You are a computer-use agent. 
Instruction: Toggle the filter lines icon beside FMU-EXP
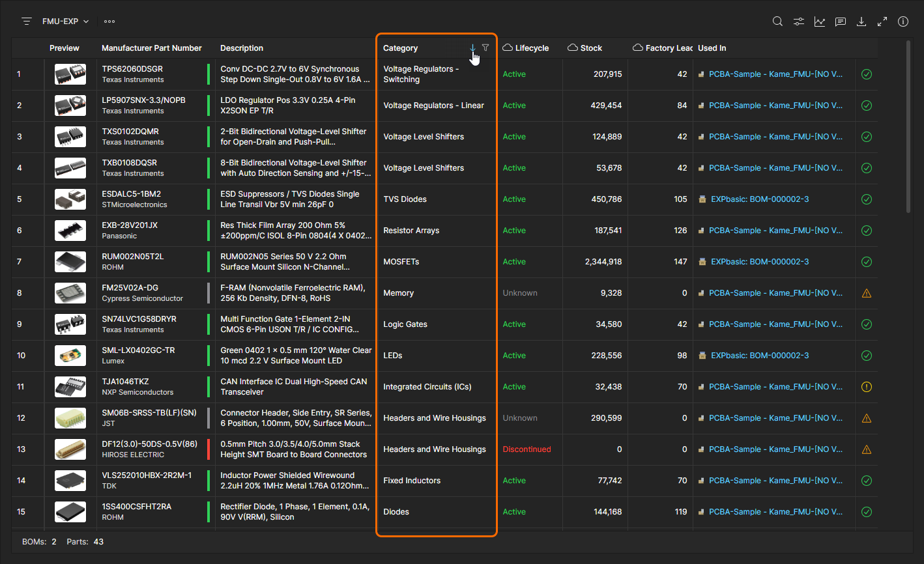(27, 21)
